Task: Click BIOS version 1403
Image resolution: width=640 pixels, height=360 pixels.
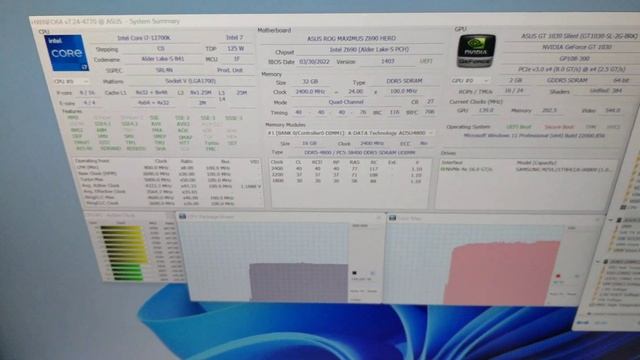Action: [x=387, y=61]
